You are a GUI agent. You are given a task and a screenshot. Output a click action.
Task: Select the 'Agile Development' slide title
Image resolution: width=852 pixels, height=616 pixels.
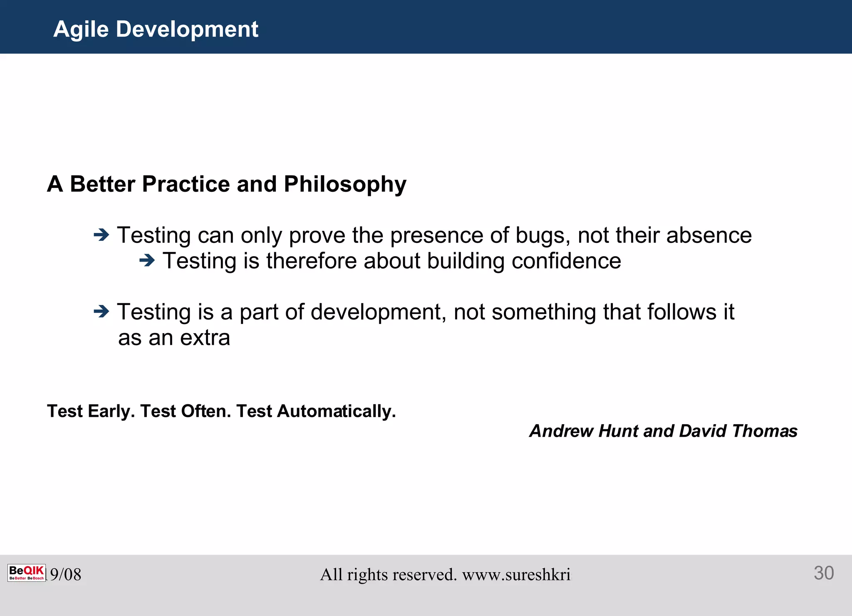(156, 29)
